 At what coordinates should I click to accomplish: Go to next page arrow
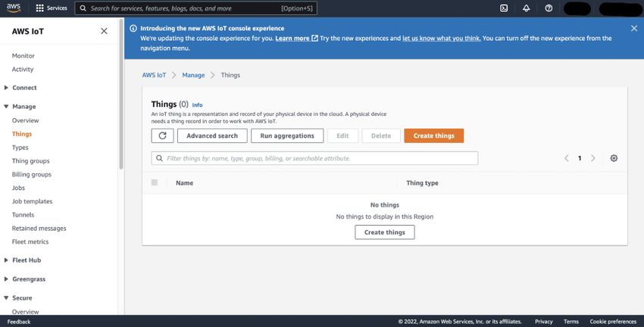tap(592, 158)
